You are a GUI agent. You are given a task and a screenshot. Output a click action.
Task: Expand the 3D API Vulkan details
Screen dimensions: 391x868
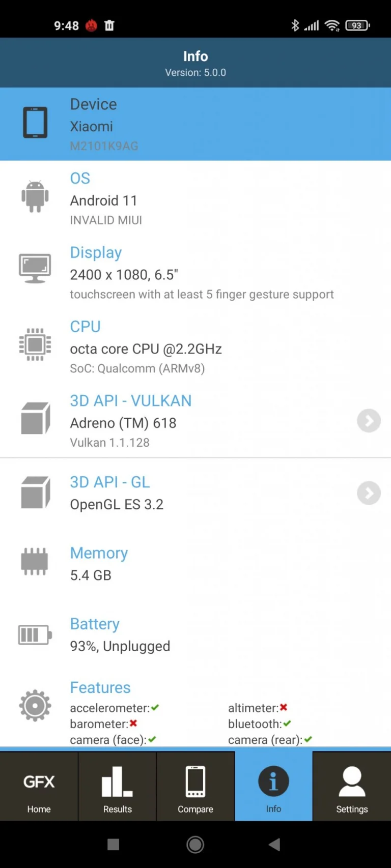[x=368, y=421]
